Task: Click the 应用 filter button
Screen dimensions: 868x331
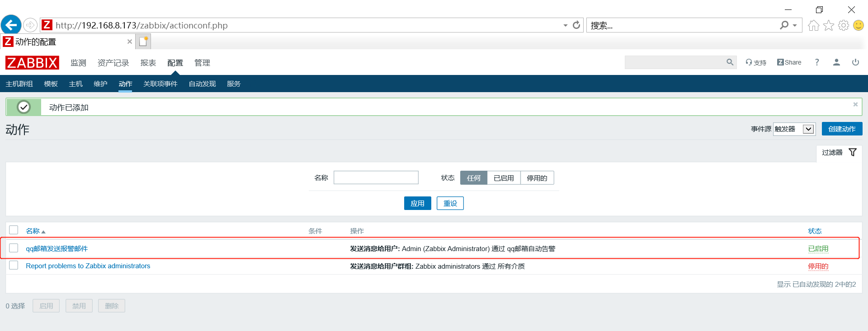Action: tap(417, 203)
